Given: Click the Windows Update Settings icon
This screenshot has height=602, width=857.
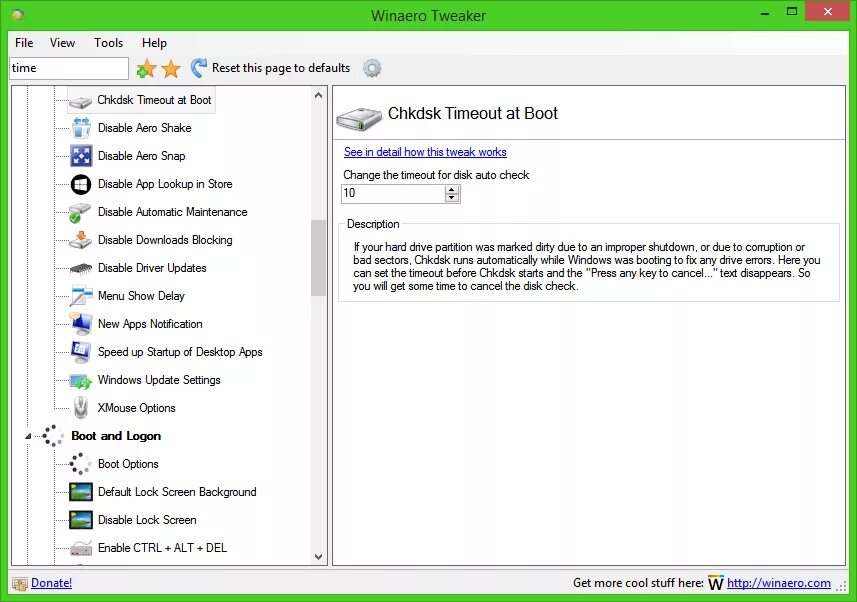Looking at the screenshot, I should pos(81,381).
